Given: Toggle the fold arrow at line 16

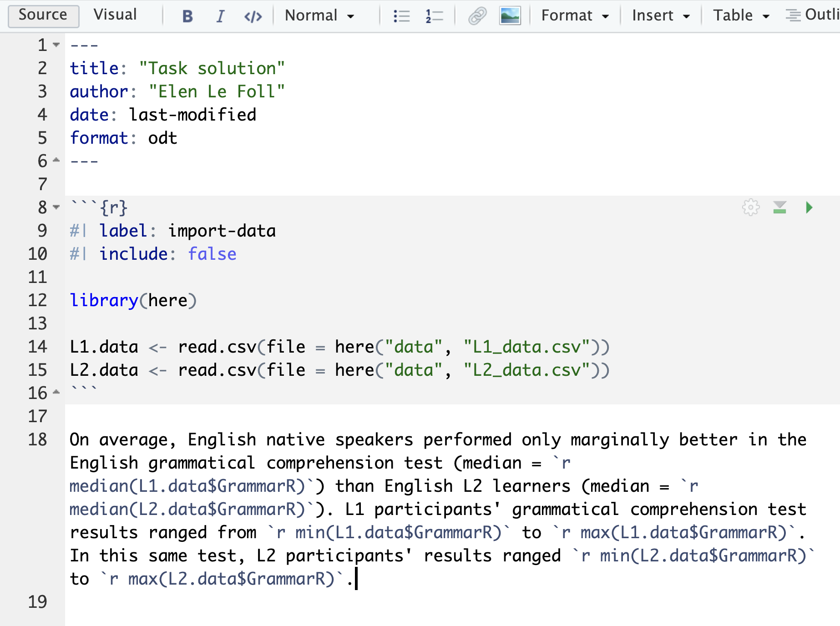Looking at the screenshot, I should pos(56,392).
